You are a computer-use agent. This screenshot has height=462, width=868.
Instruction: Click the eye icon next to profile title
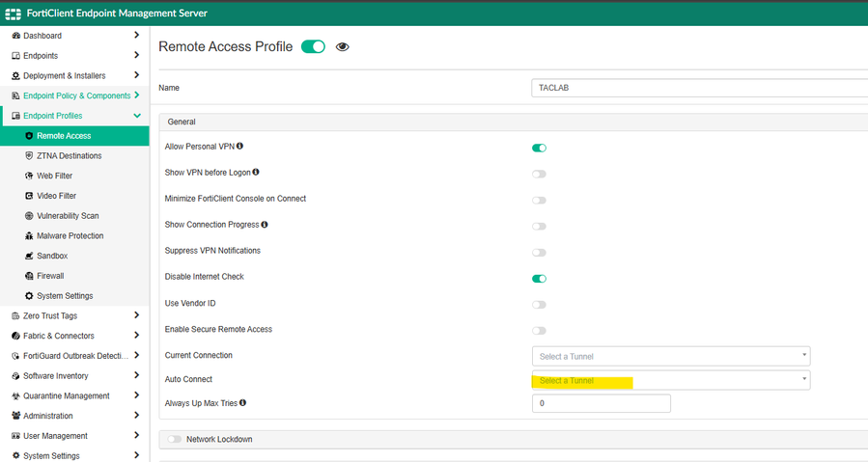pos(343,47)
